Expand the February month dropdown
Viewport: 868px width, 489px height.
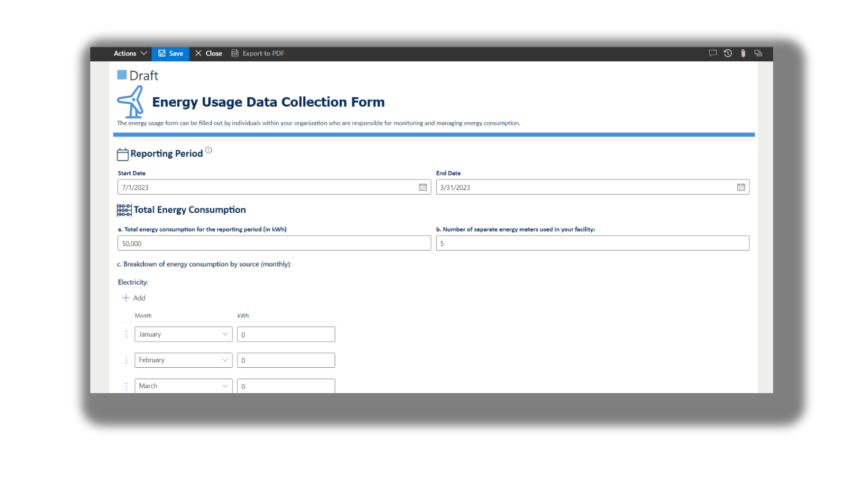[225, 360]
